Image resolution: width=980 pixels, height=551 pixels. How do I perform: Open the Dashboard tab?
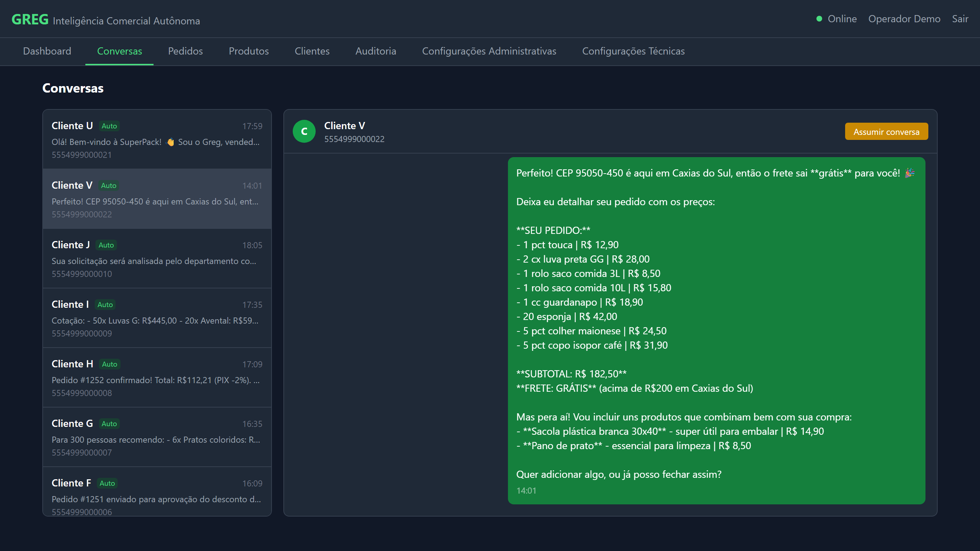[47, 51]
